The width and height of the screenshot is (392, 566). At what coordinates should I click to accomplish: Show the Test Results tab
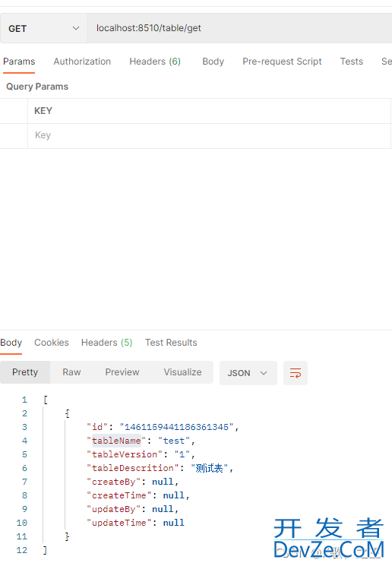(171, 342)
